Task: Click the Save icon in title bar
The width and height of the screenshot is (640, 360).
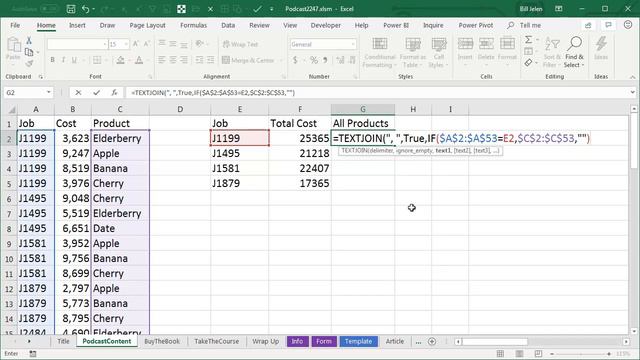Action: [71, 9]
